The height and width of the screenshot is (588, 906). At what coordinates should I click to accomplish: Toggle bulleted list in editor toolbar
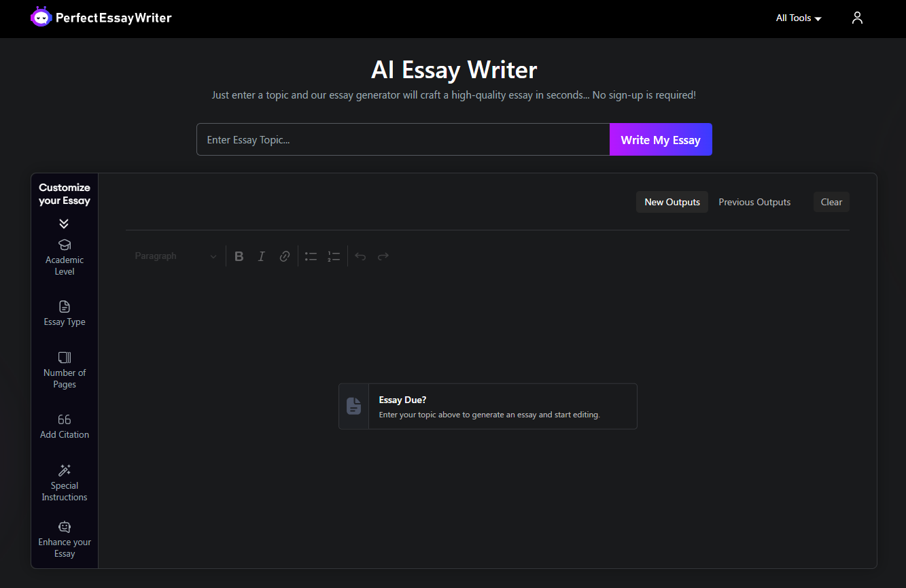[311, 256]
